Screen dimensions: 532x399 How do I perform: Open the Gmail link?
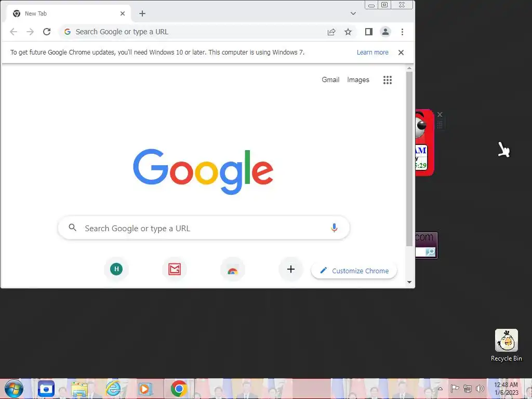click(x=330, y=79)
